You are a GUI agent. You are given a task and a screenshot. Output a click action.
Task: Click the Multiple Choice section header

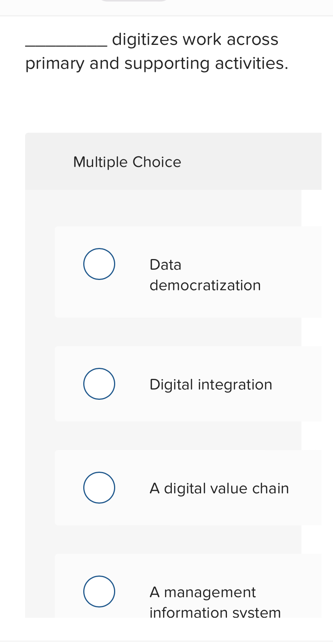(127, 162)
